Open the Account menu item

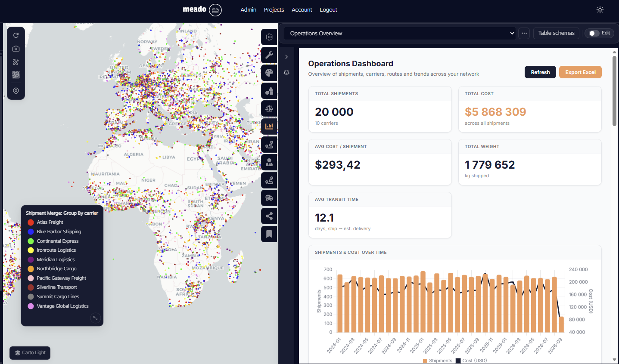click(302, 9)
